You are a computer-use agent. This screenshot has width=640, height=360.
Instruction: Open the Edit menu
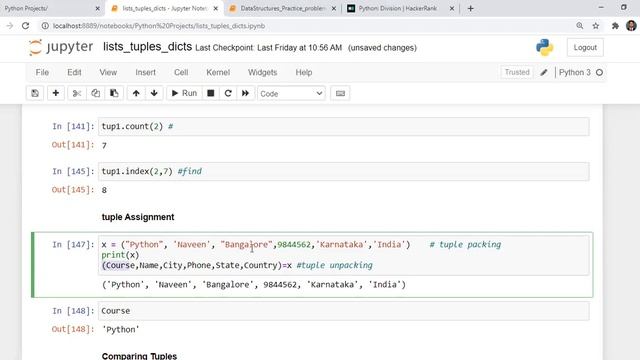[x=74, y=72]
